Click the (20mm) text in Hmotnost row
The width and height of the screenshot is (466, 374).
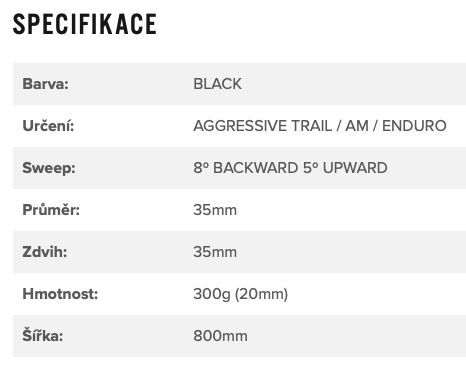(261, 294)
